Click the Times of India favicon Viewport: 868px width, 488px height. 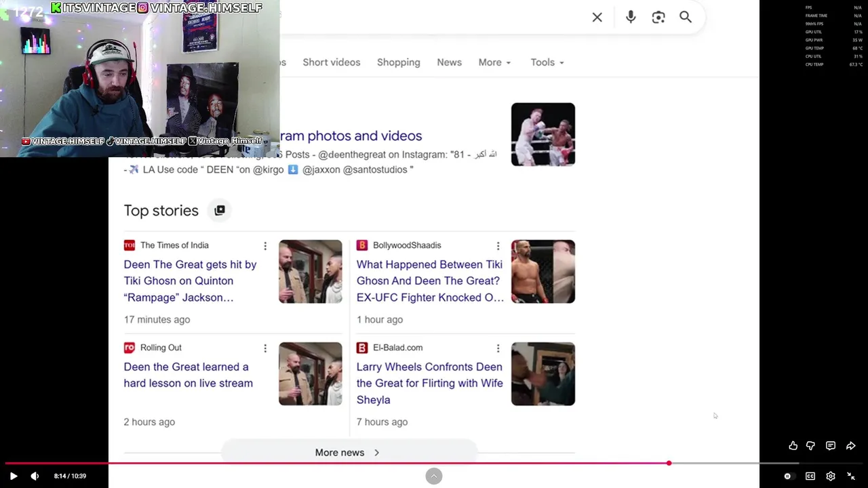[x=129, y=245]
